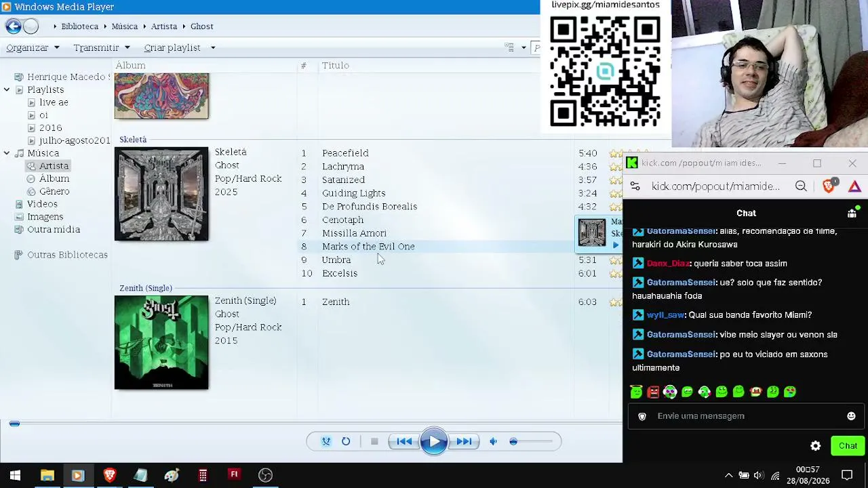Collapse the Música tree node

pos(7,153)
